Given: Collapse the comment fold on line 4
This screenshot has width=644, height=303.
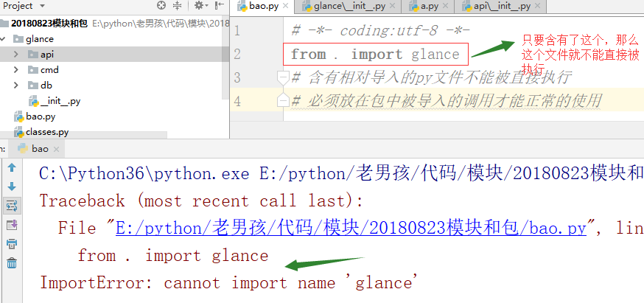Looking at the screenshot, I should coord(282,100).
